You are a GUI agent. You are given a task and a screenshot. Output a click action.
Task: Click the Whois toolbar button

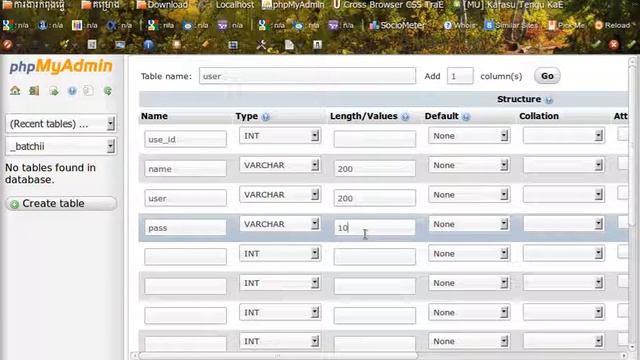[x=460, y=25]
